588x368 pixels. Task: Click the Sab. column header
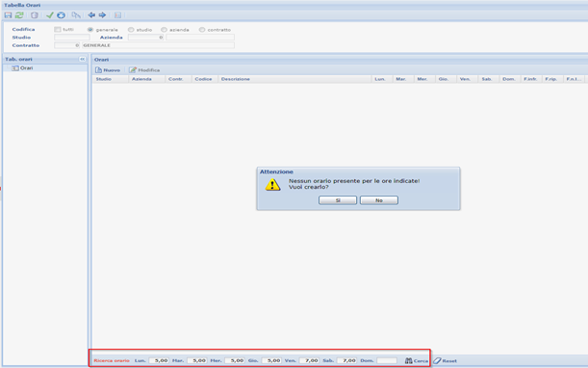click(489, 79)
